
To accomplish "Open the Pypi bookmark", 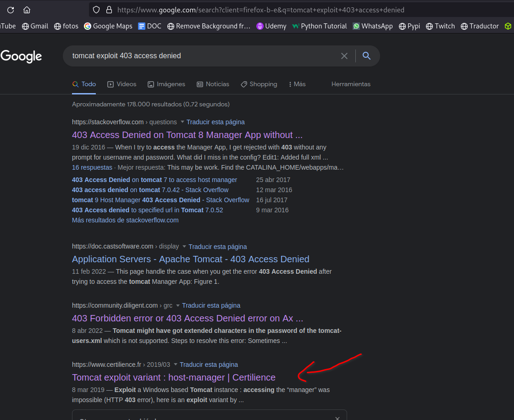I will click(409, 26).
